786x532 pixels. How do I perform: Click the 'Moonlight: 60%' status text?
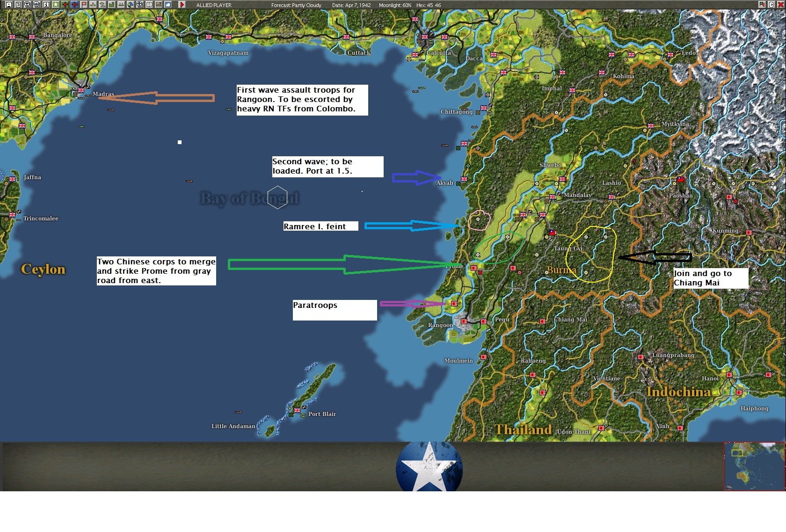395,5
